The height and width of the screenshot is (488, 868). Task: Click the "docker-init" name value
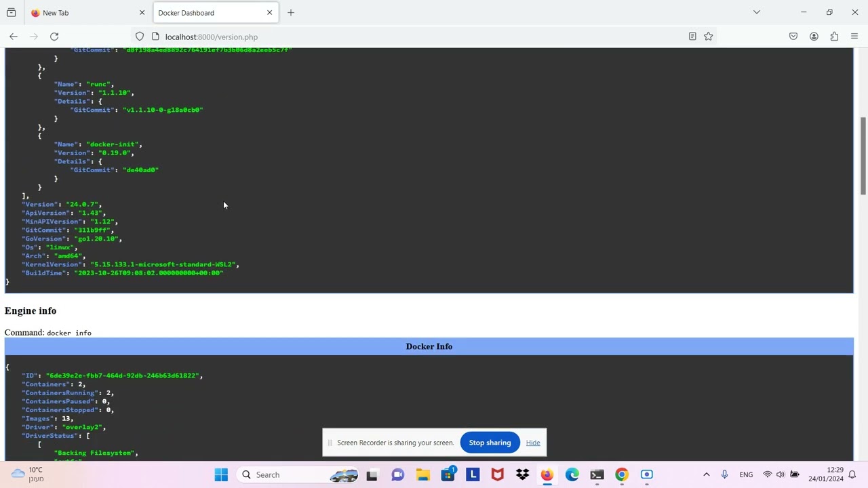112,144
